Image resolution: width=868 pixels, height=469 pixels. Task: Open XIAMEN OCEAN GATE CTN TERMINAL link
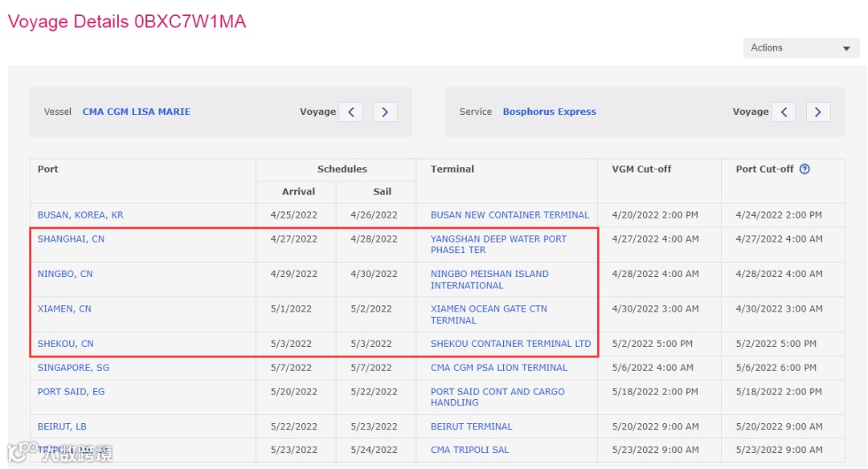pyautogui.click(x=489, y=314)
